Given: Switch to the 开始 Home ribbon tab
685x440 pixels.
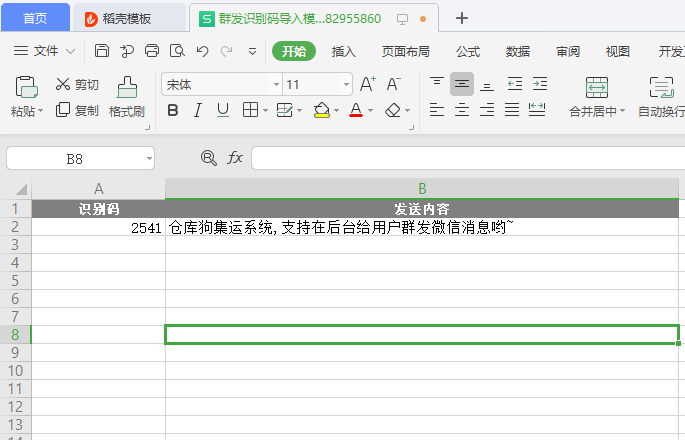Looking at the screenshot, I should click(x=294, y=51).
